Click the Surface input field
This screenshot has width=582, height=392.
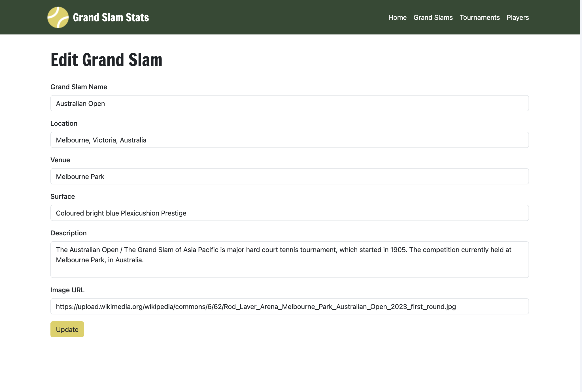pos(289,213)
